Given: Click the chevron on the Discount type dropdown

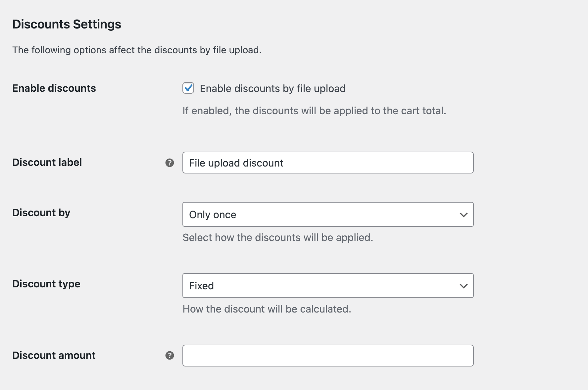Looking at the screenshot, I should [x=464, y=286].
